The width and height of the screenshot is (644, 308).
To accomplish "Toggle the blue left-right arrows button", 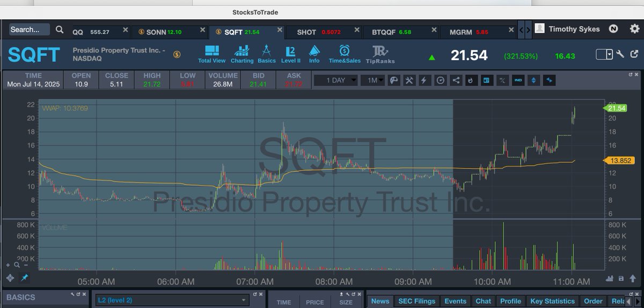I will (549, 80).
